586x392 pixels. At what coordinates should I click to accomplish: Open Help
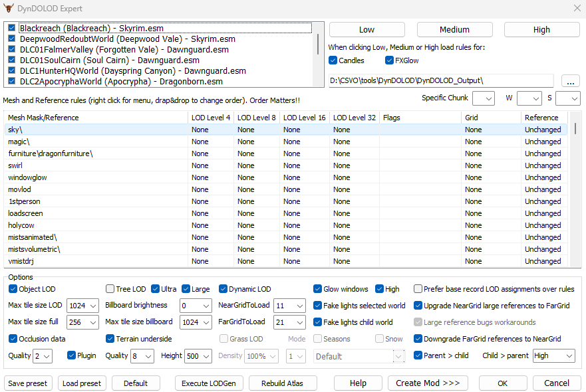click(358, 383)
